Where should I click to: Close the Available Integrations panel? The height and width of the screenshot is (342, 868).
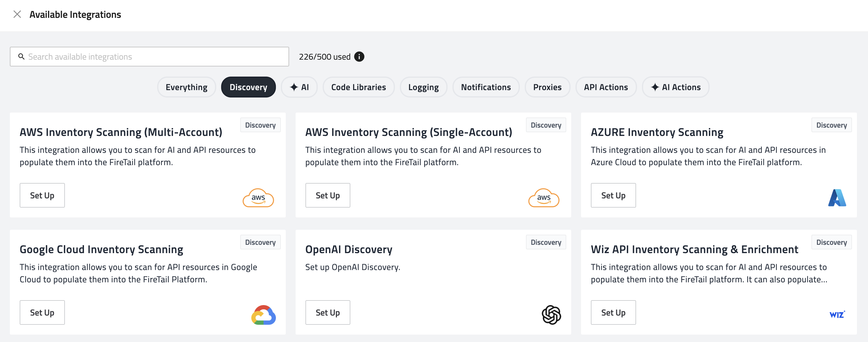tap(17, 14)
